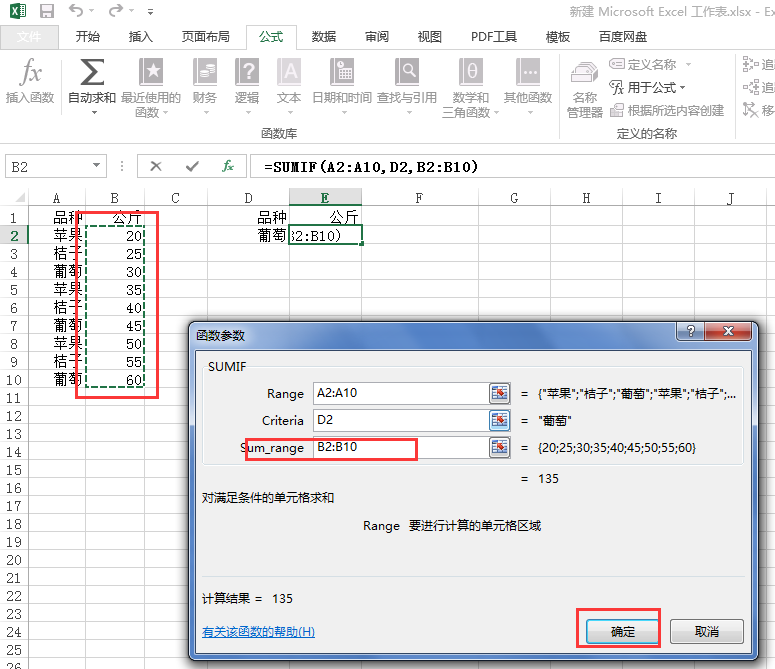
Task: Click Create from Selection icon
Action: coord(616,110)
